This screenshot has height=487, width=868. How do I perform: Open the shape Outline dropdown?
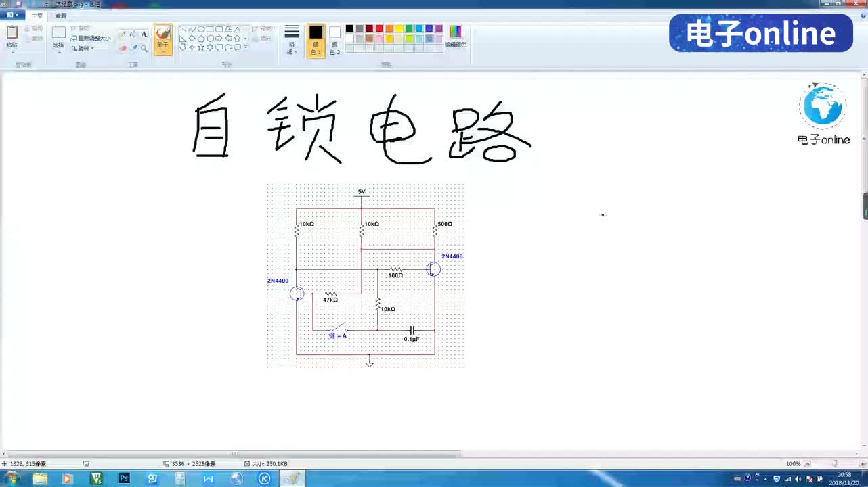[x=265, y=29]
